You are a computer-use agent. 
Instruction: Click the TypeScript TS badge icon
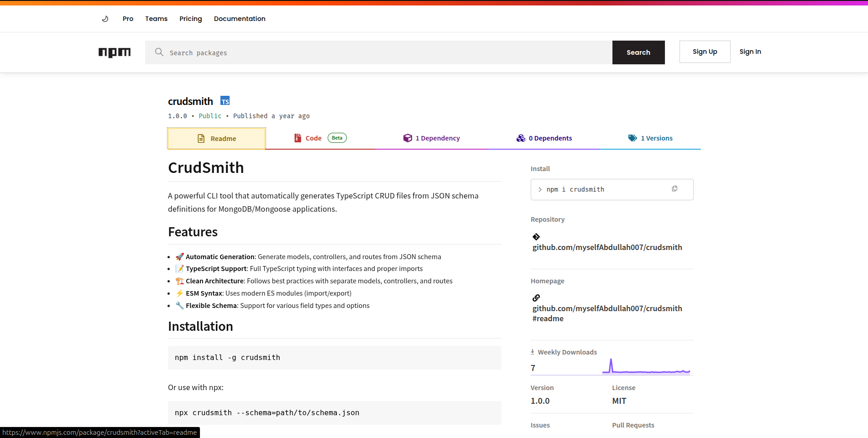(225, 101)
